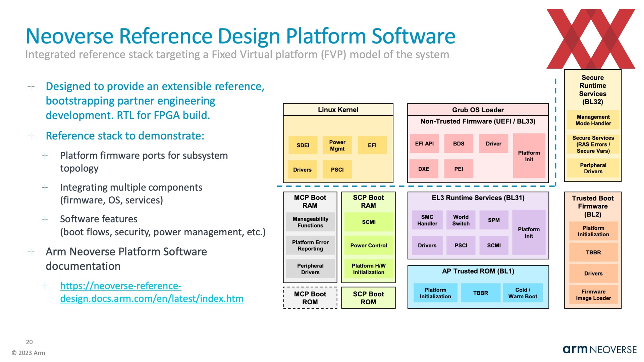This screenshot has height=362, width=644.
Task: Select the EFI API box
Action: [x=424, y=143]
